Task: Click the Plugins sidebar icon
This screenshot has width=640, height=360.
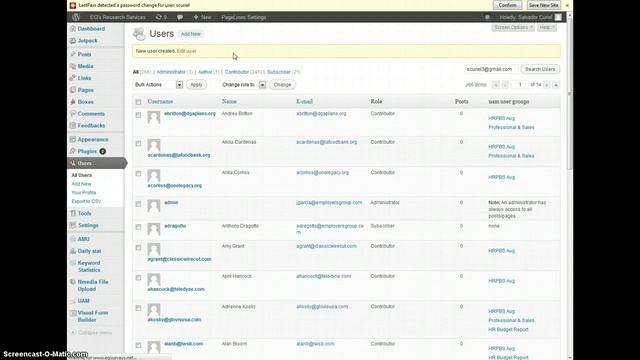Action: (73, 151)
